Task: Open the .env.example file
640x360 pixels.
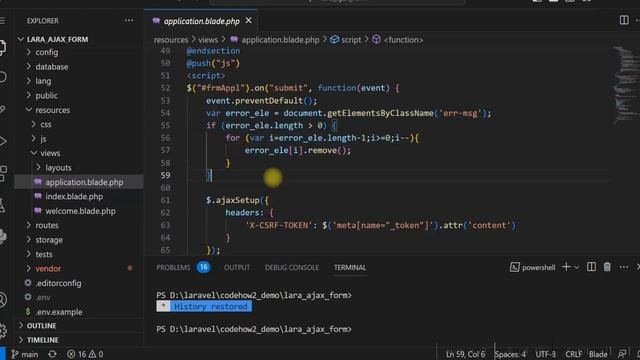Action: (x=58, y=312)
